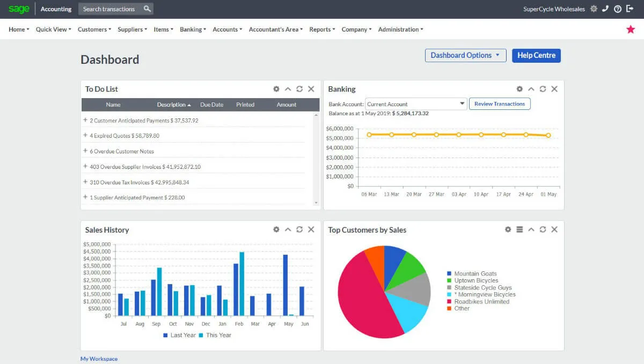Toggle the This Year legend in Sales History
This screenshot has width=644, height=364.
(215, 335)
